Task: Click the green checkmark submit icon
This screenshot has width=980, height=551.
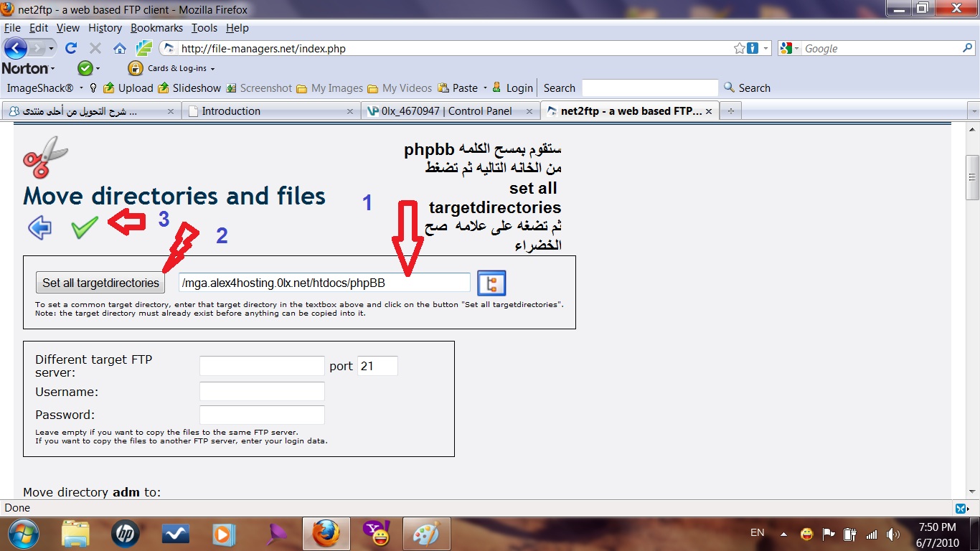Action: click(85, 227)
